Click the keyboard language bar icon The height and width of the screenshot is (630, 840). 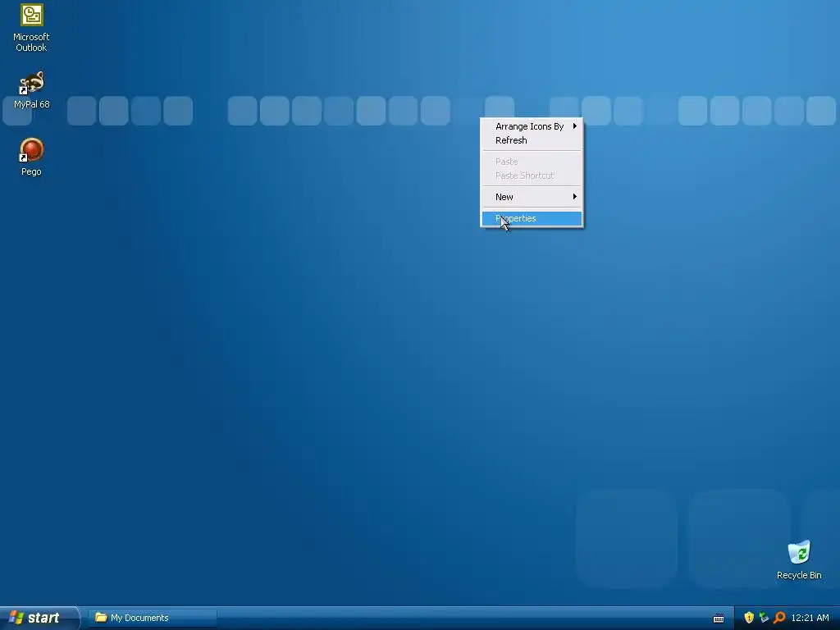[x=719, y=619]
